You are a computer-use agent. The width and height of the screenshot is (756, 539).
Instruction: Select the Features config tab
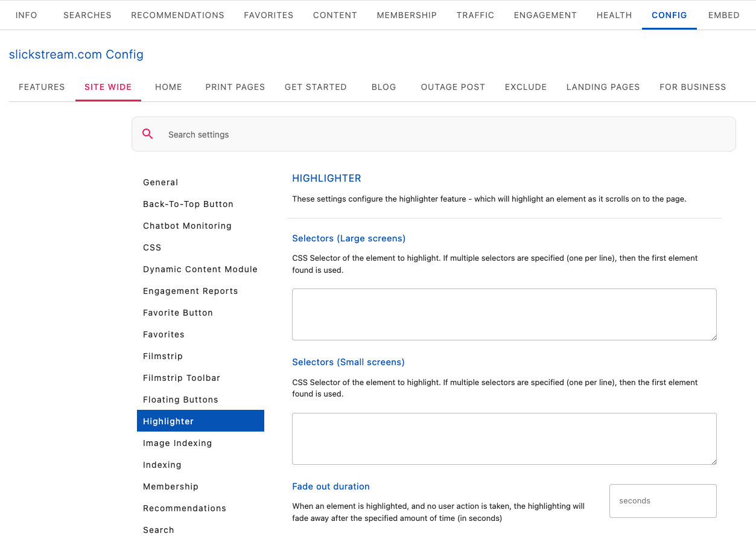(42, 87)
